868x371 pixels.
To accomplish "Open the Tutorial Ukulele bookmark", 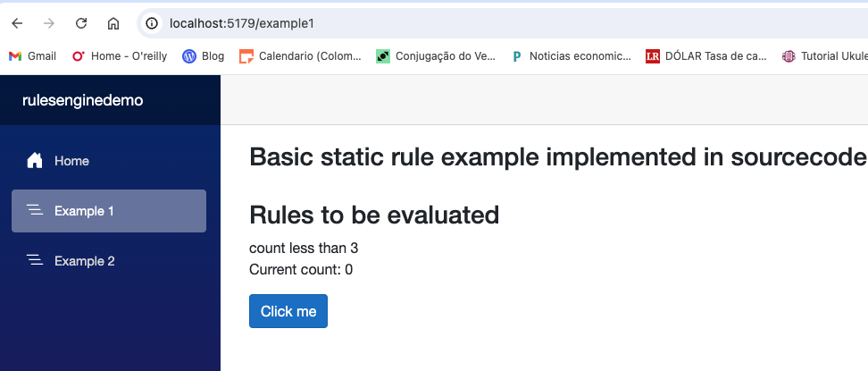I will [823, 55].
